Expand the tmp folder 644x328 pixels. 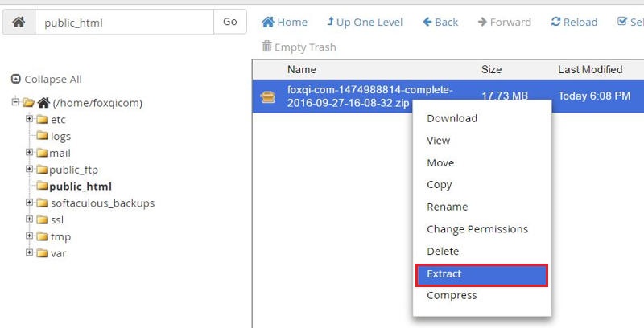(x=29, y=236)
